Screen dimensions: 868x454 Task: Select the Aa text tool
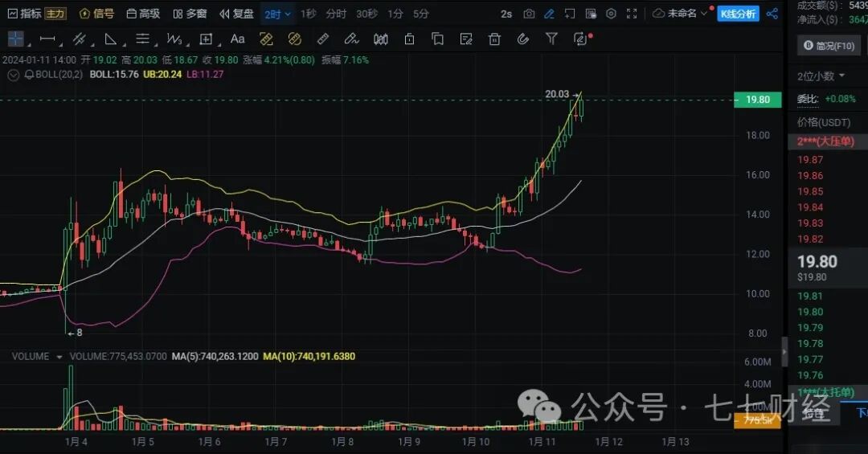point(237,39)
